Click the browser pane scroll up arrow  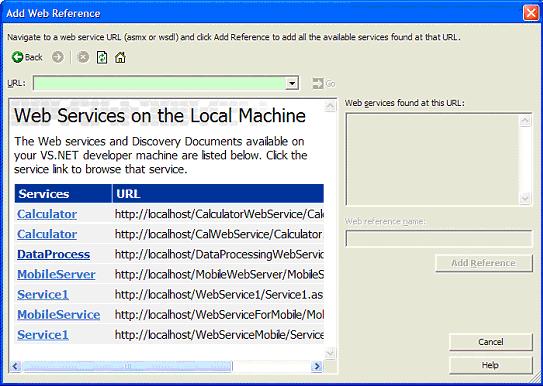coord(330,106)
